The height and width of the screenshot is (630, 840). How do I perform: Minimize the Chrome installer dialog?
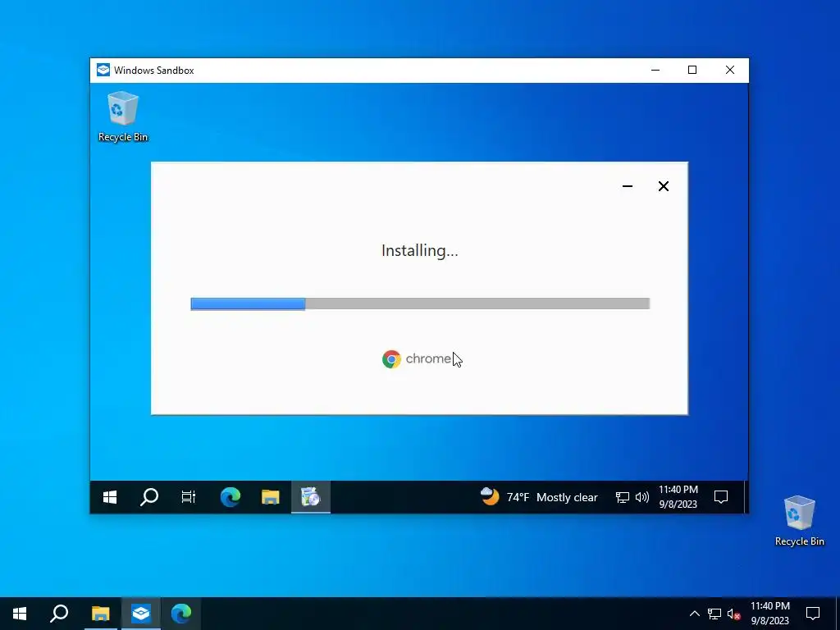pyautogui.click(x=628, y=186)
